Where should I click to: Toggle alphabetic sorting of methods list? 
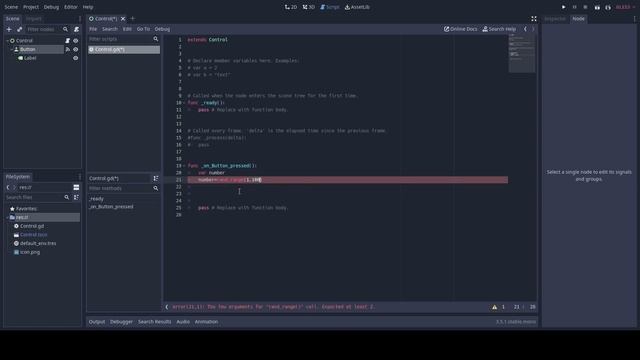pyautogui.click(x=156, y=178)
